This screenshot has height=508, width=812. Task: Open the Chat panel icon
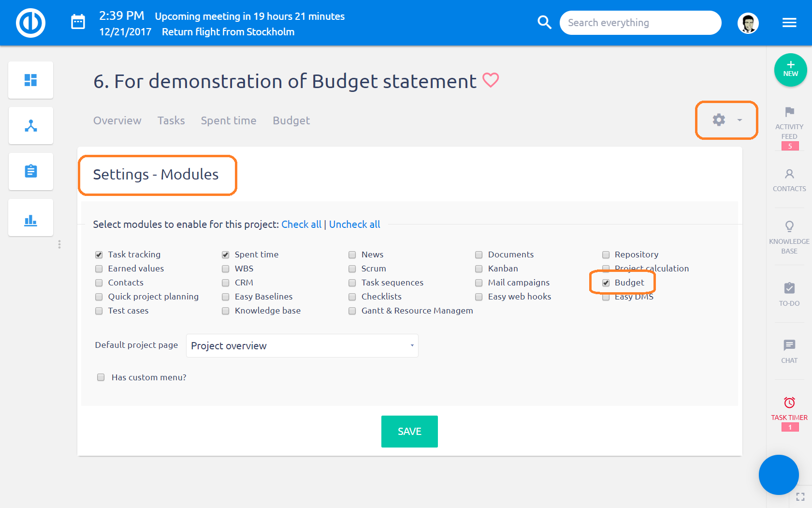pyautogui.click(x=789, y=345)
